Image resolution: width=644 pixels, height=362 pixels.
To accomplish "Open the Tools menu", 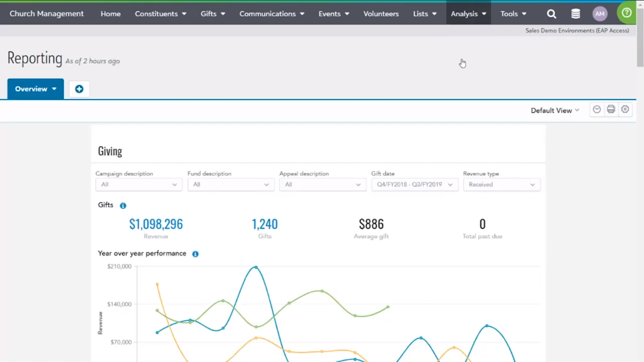I will [x=514, y=14].
